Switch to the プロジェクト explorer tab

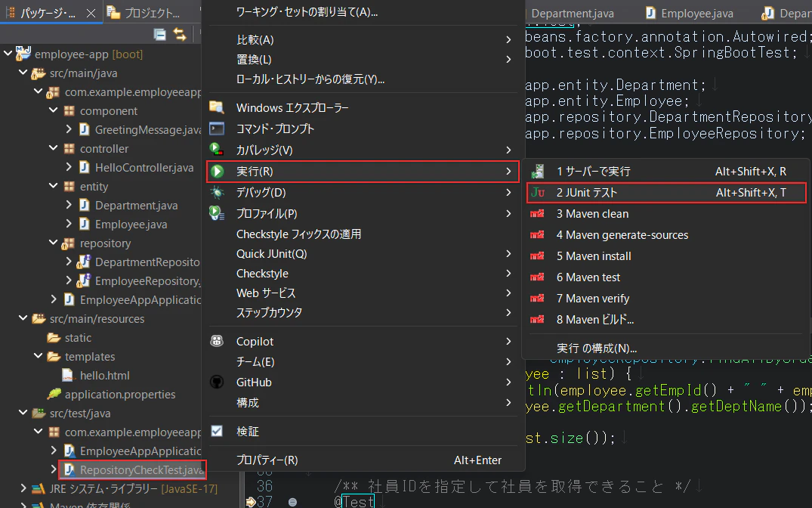click(145, 13)
